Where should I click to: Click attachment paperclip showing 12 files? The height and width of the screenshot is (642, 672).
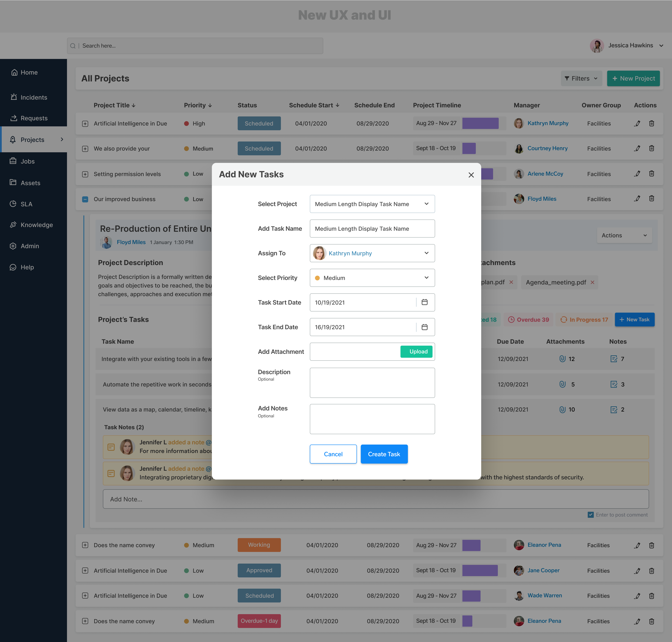coord(562,359)
